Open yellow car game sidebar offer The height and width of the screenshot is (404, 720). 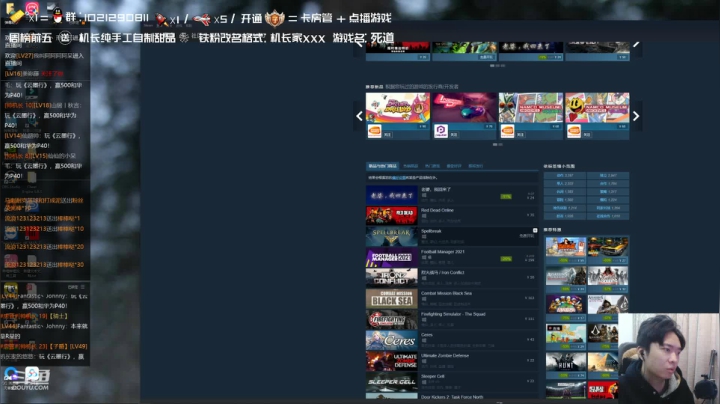pyautogui.click(x=608, y=247)
